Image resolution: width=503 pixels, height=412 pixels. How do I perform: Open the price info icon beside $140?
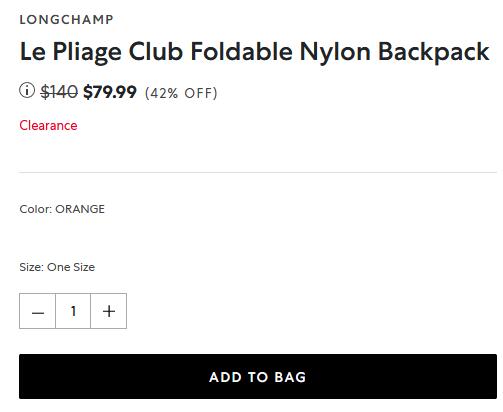click(27, 91)
